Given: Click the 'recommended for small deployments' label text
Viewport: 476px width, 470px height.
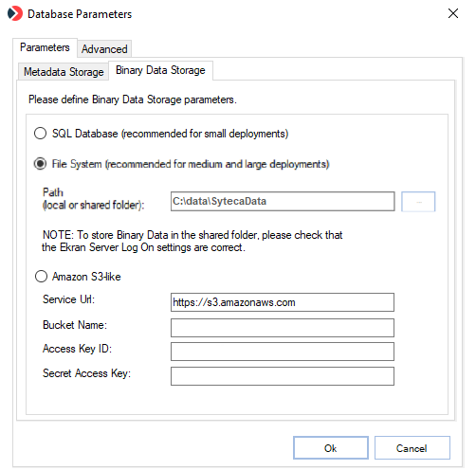Looking at the screenshot, I should [x=205, y=134].
